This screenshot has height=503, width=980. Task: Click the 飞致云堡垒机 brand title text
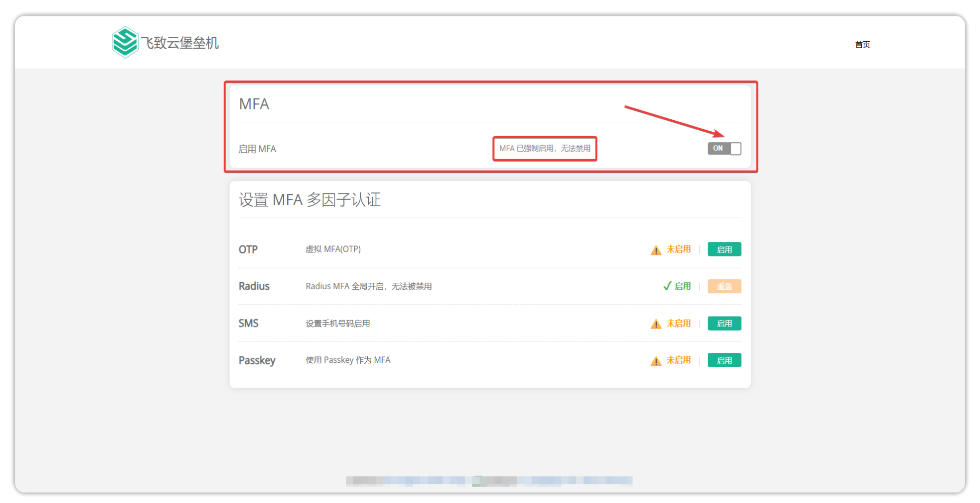click(179, 43)
